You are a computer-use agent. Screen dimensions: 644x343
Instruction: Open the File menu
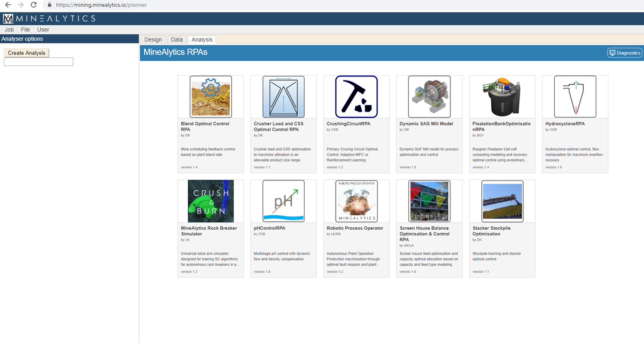tap(25, 30)
